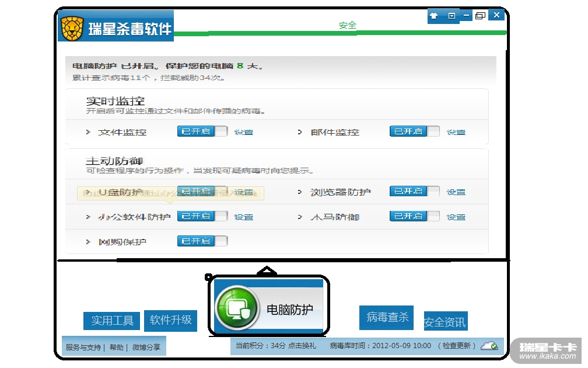Minimize the Rising antivirus window
This screenshot has width=588, height=368.
466,15
